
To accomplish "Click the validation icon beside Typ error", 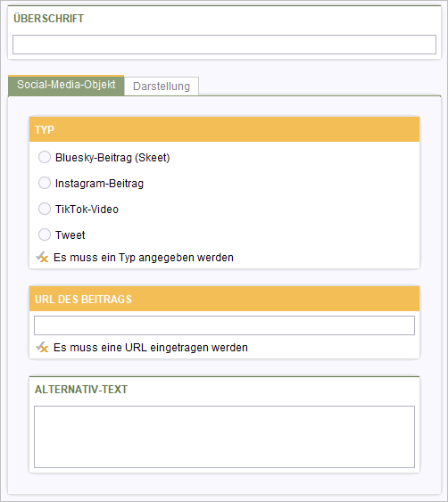I will coord(42,257).
